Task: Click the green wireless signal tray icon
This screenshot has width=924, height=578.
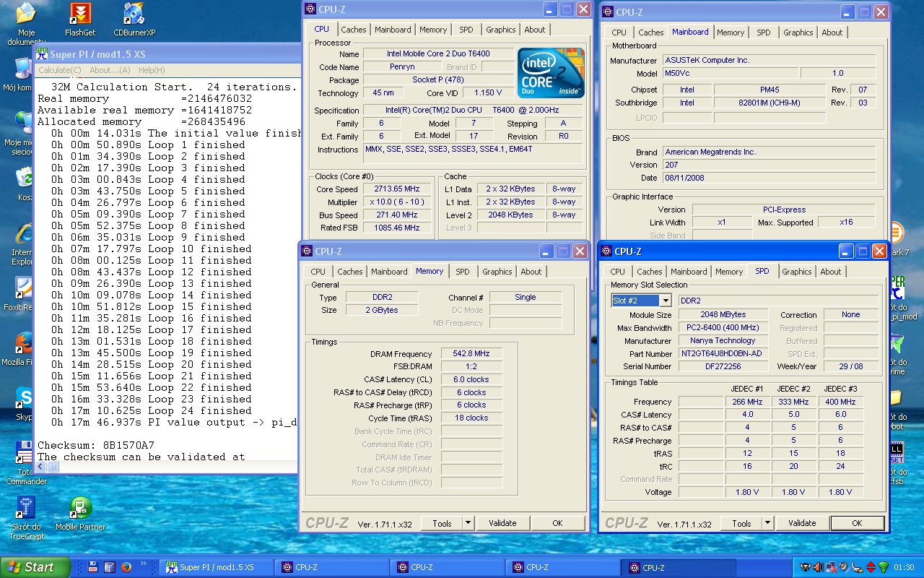Action: click(884, 567)
